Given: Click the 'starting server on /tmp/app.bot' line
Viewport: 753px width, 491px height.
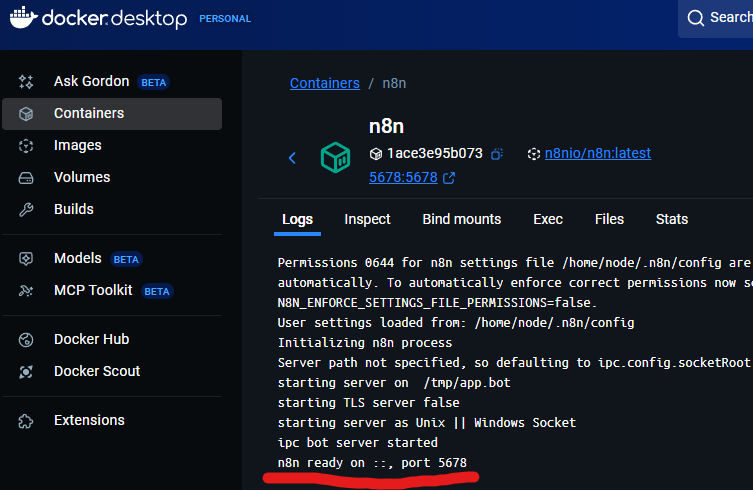Looking at the screenshot, I should click(394, 382).
